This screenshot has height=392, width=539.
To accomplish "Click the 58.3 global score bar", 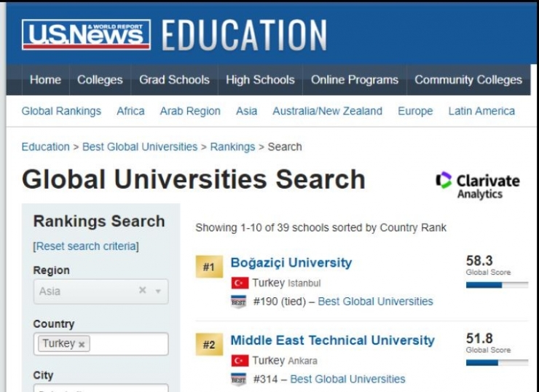I will pyautogui.click(x=497, y=285).
